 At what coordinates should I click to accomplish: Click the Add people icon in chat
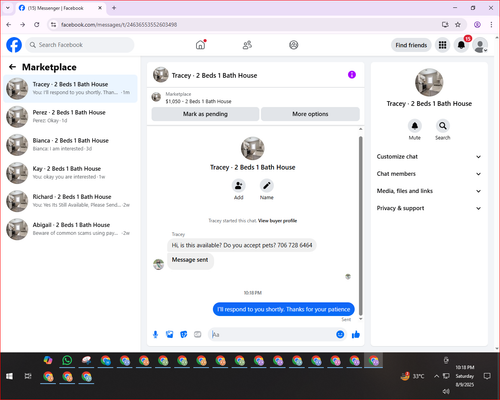[x=239, y=186]
